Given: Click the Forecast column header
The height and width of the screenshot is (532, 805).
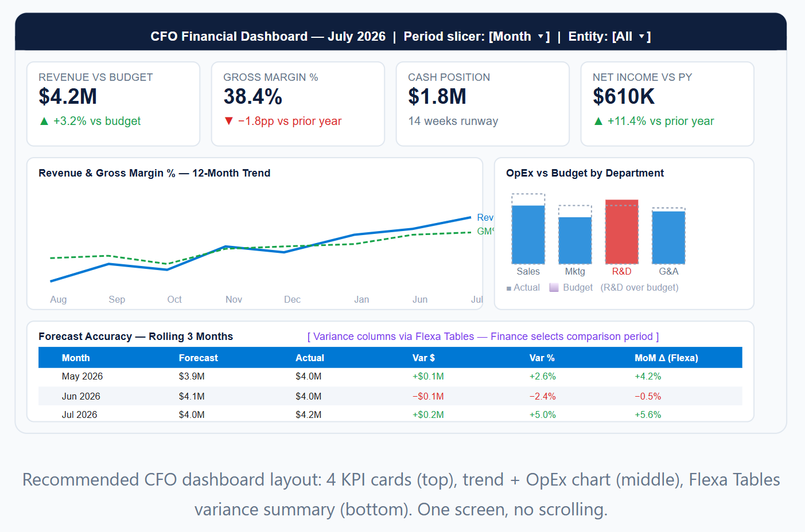Looking at the screenshot, I should 198,358.
